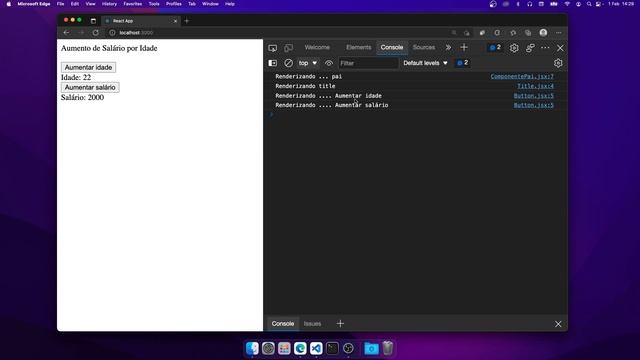The width and height of the screenshot is (640, 360).
Task: Expand more tabs chevron in DevTools
Action: click(448, 47)
